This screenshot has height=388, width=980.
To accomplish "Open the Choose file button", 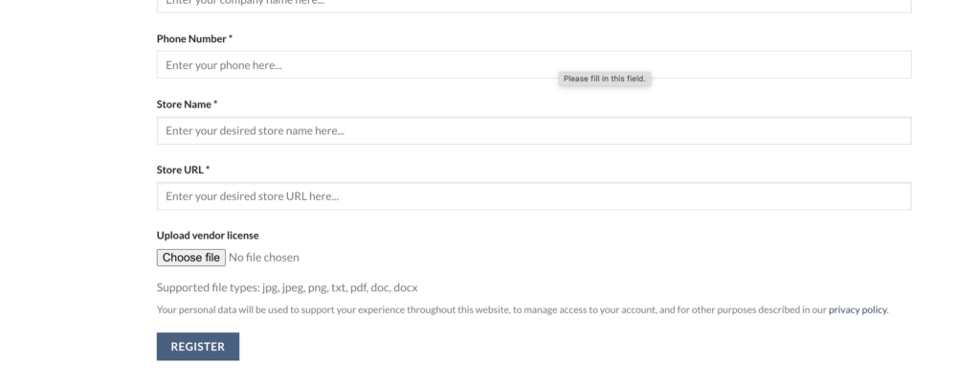I will pyautogui.click(x=191, y=257).
